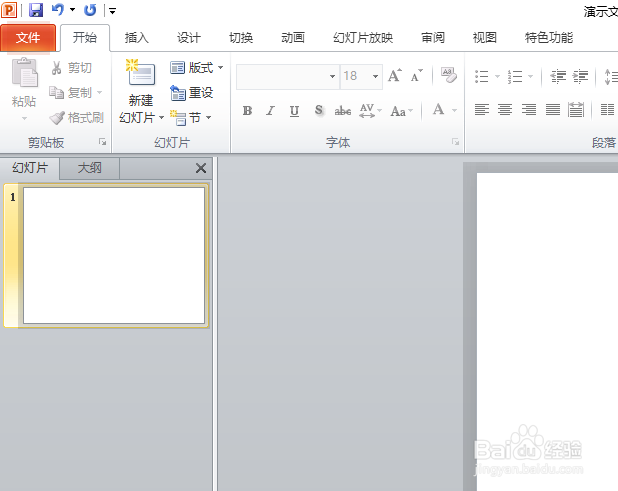Open the 字体 dialog launcher
Screen dimensions: 618x491
(x=455, y=142)
